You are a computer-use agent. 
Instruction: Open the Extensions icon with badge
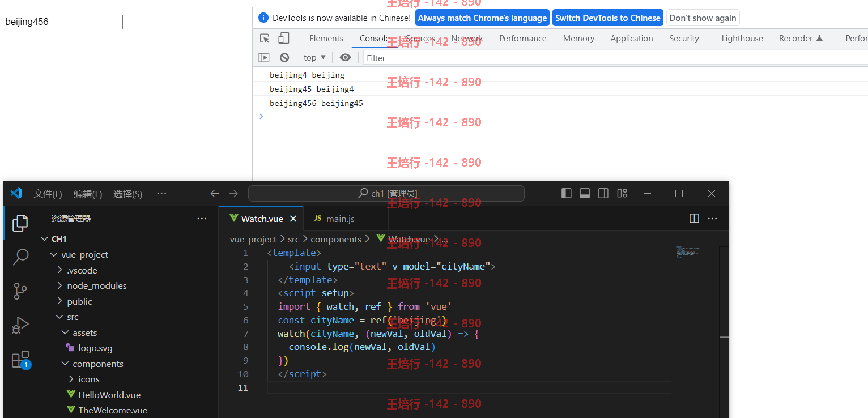20,360
